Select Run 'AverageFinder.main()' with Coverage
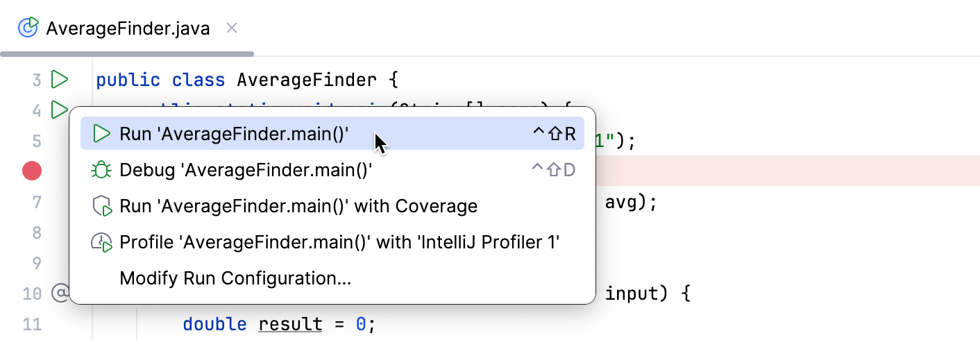980x340 pixels. [x=298, y=206]
